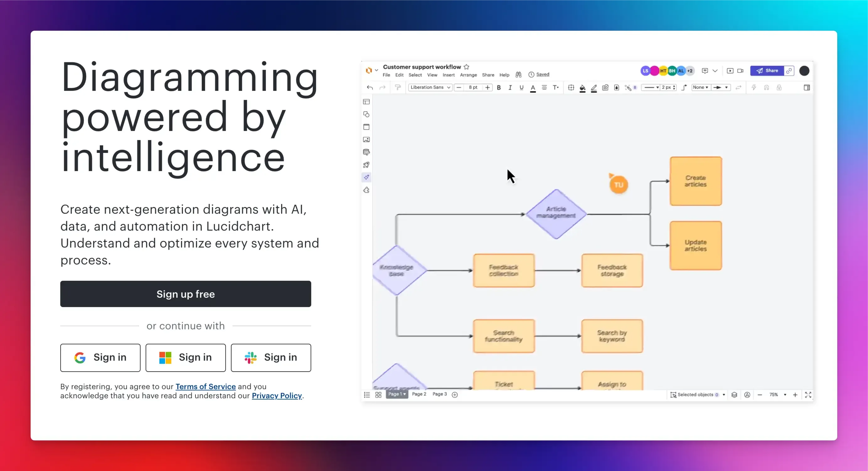Increase font size with the plus button
Screen dimensions: 868x471
point(487,87)
